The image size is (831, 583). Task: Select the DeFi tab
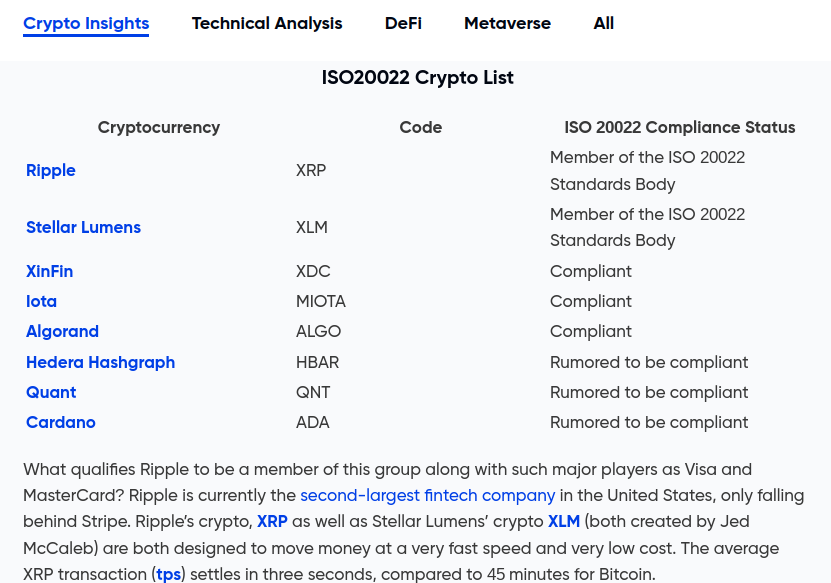click(403, 23)
